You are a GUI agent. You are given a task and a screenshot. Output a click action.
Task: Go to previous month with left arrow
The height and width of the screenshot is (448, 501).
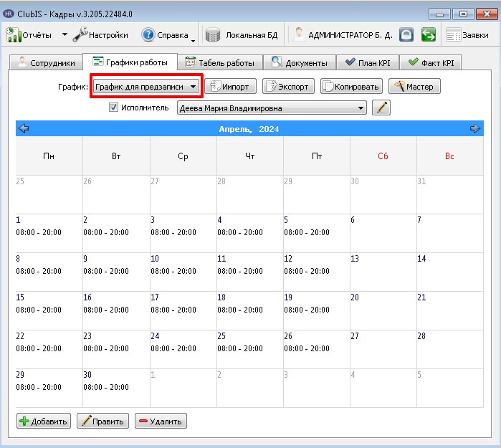coord(24,128)
